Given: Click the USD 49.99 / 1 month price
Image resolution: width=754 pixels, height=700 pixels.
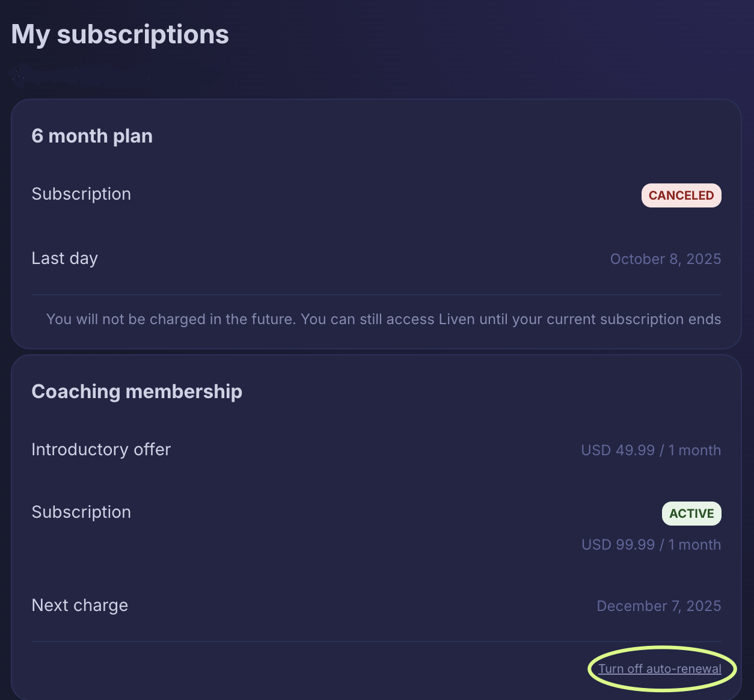Looking at the screenshot, I should (x=651, y=450).
